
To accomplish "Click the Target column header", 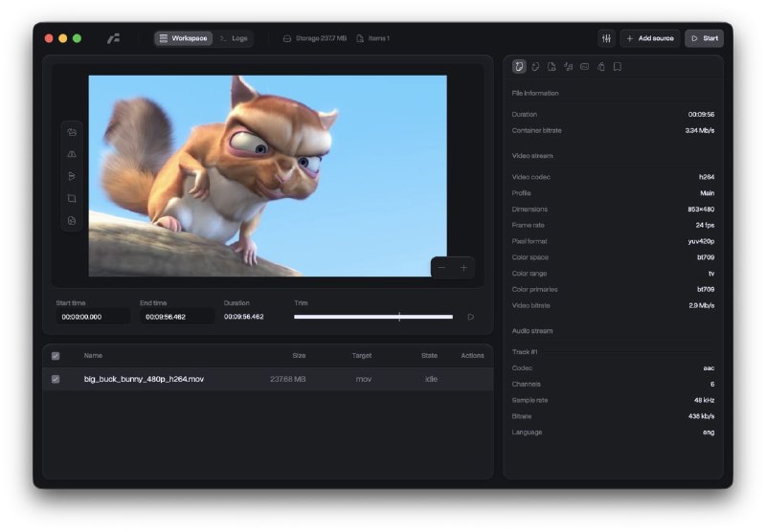I will 362,355.
